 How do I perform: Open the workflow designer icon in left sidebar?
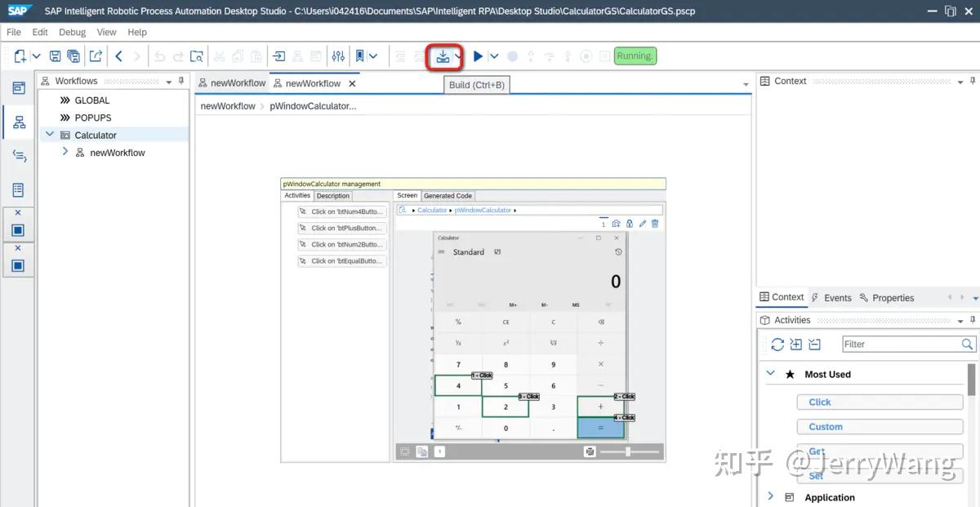[17, 121]
